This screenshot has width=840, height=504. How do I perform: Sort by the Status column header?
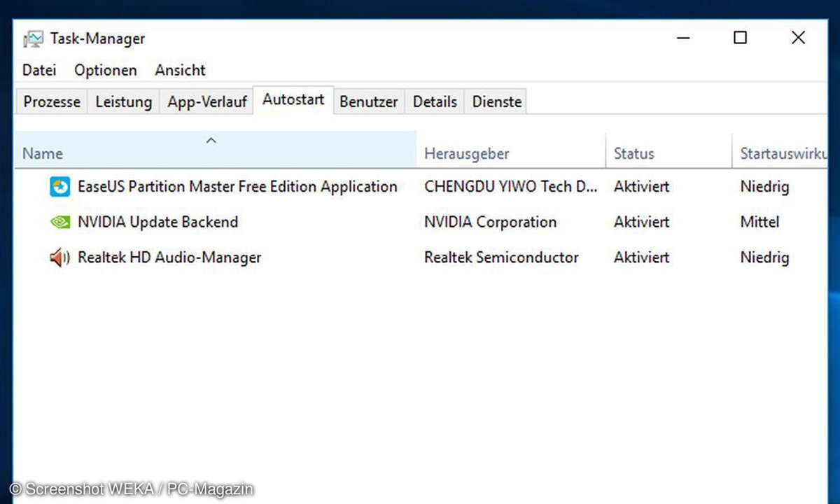pos(669,149)
